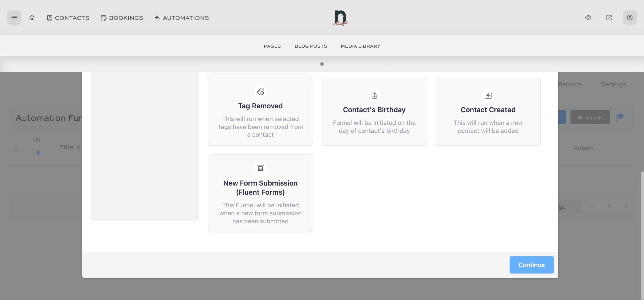Sort by the ID column arrows
This screenshot has height=300, width=644.
coord(38,152)
